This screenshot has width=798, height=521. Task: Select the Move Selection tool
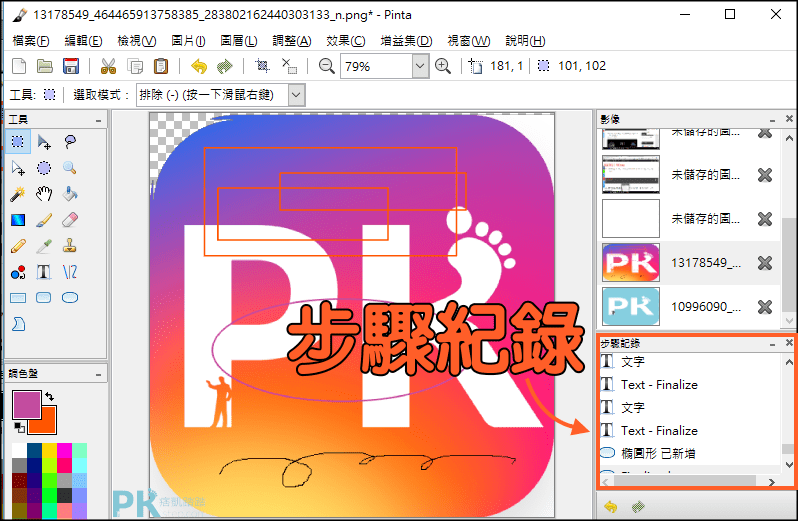tap(18, 167)
